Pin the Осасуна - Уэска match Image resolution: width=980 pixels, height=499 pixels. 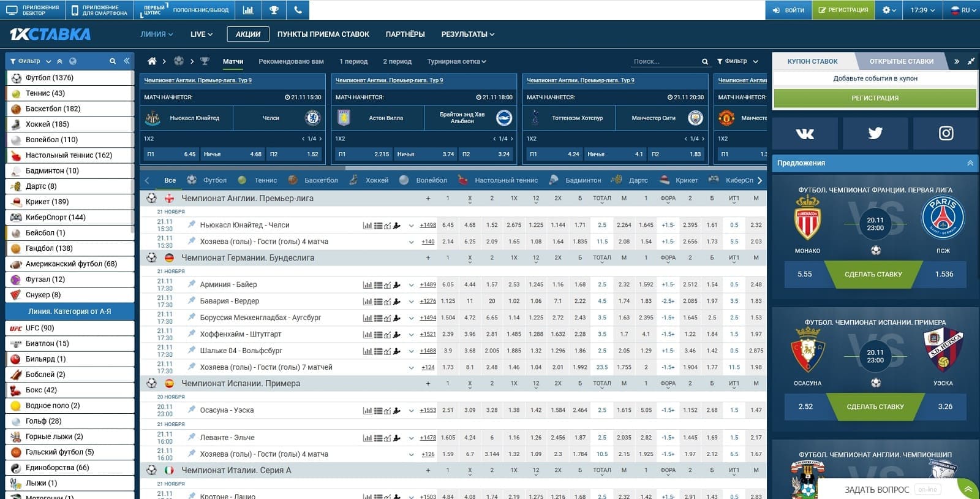(192, 410)
